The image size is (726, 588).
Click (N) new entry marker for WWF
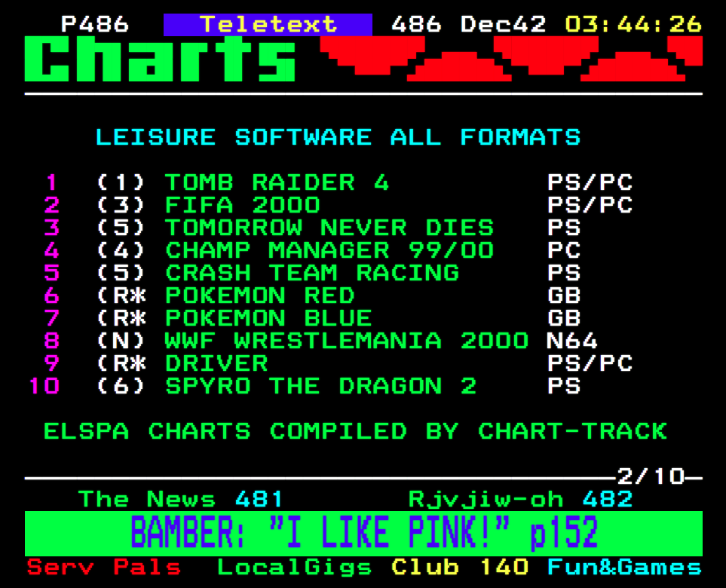[x=121, y=341]
